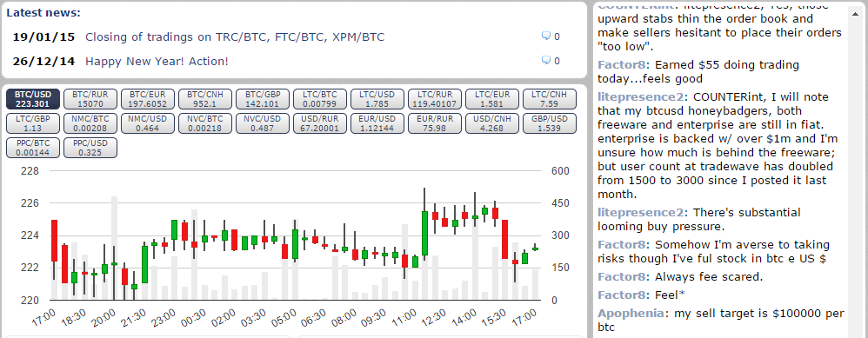
Task: Click the tall green candle near 11:00
Action: click(x=424, y=234)
